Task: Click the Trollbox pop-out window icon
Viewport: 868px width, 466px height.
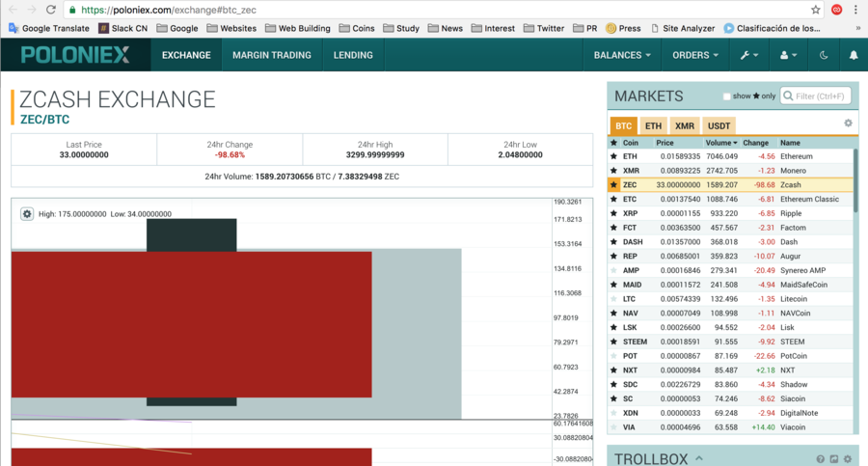Action: 833,459
